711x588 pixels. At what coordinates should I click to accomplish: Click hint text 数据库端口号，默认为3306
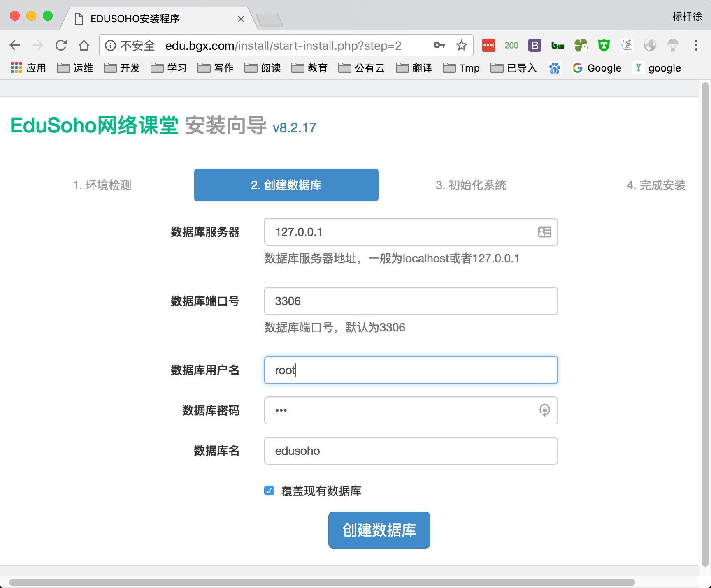335,327
